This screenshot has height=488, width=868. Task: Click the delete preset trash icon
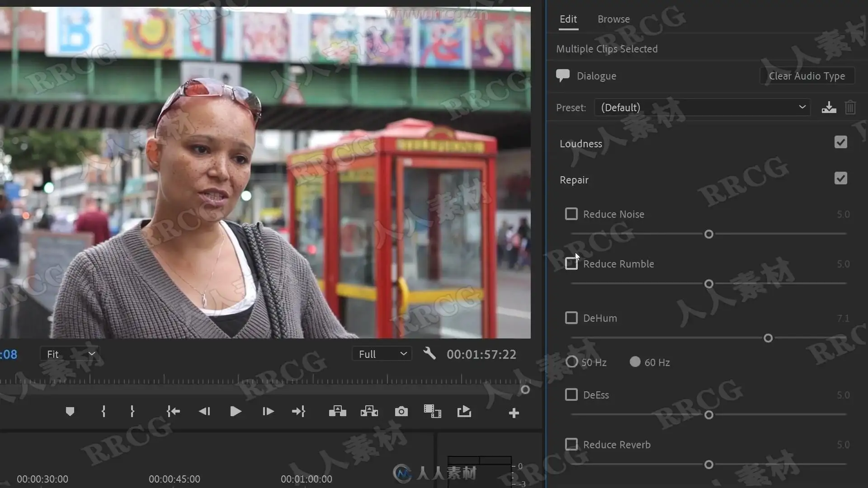tap(850, 108)
